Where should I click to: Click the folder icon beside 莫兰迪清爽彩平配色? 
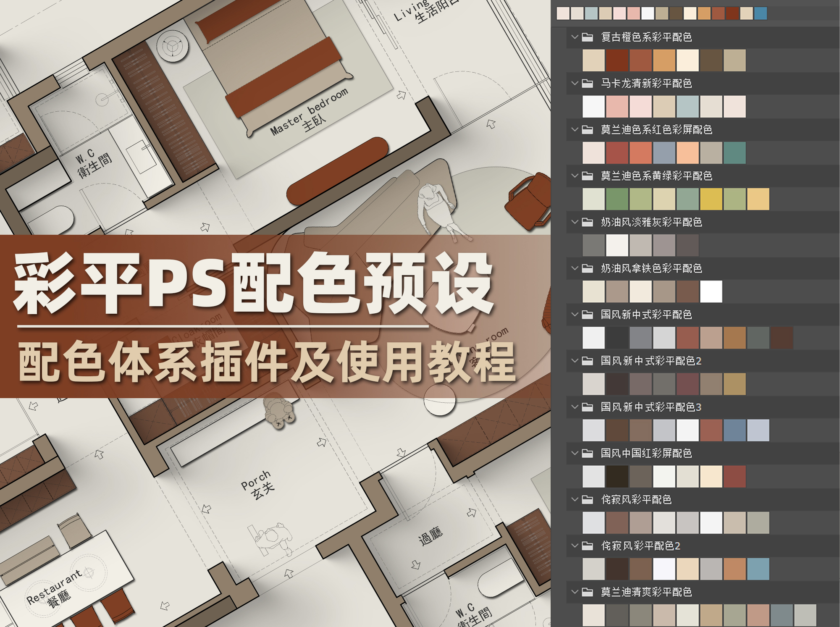588,592
